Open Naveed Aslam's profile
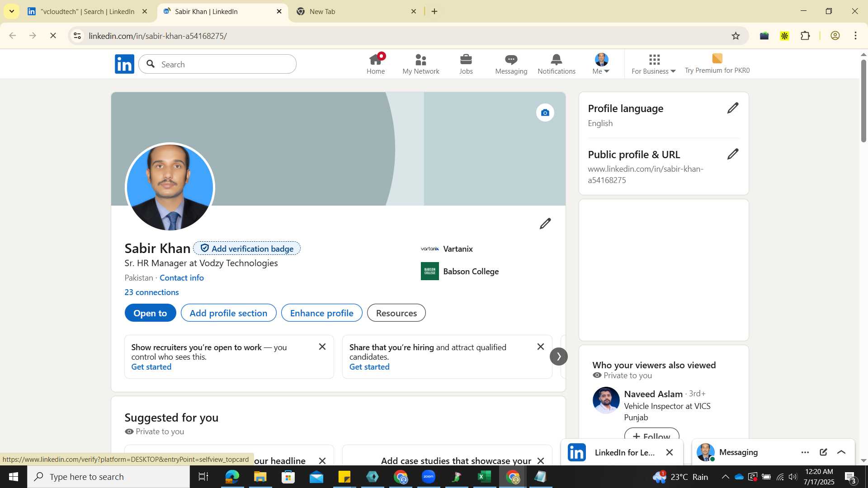Screen dimensions: 868x488 click(653, 394)
